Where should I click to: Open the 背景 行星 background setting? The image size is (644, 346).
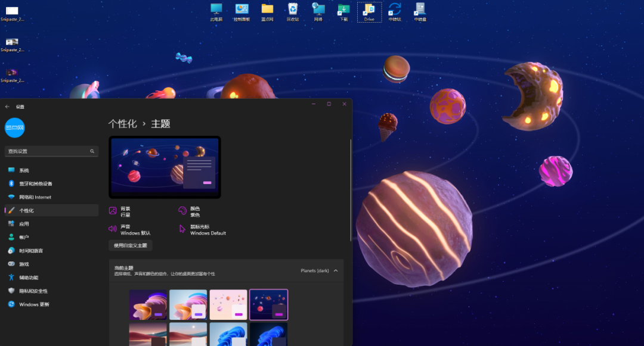[x=120, y=211]
